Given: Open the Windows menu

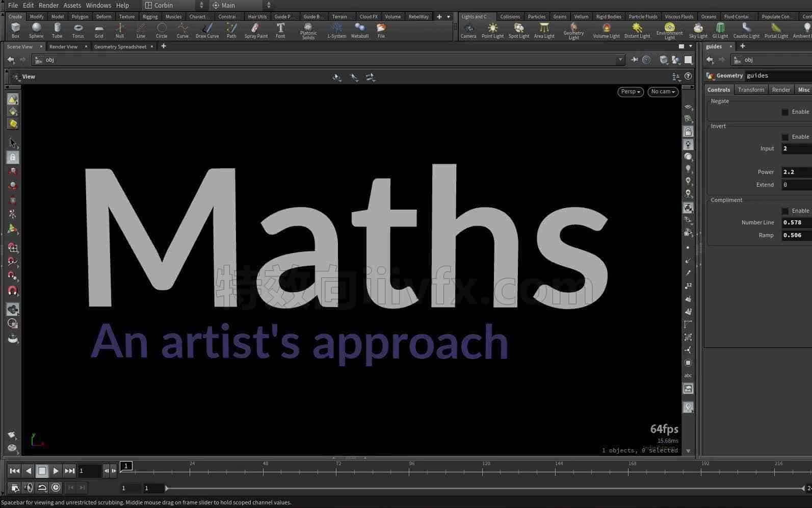Looking at the screenshot, I should click(x=98, y=5).
